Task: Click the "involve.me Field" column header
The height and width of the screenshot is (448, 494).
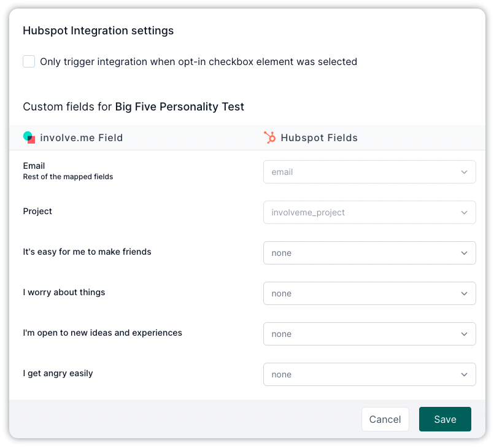Action: point(81,137)
